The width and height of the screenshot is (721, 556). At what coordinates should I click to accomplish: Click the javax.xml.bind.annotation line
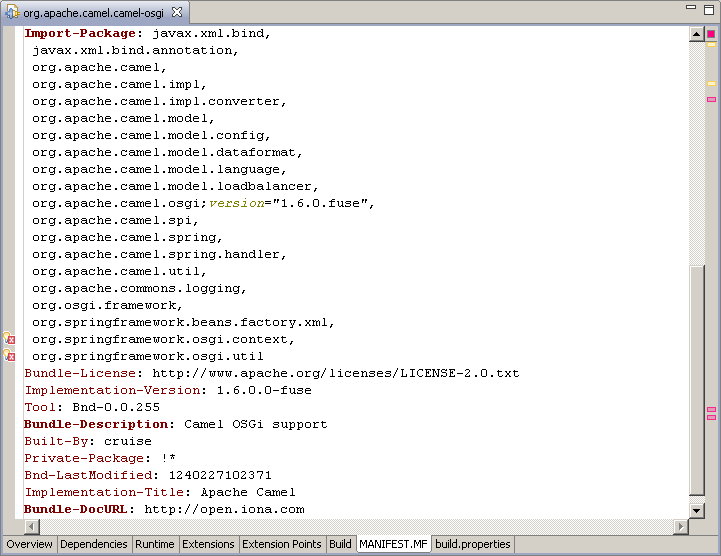point(135,50)
